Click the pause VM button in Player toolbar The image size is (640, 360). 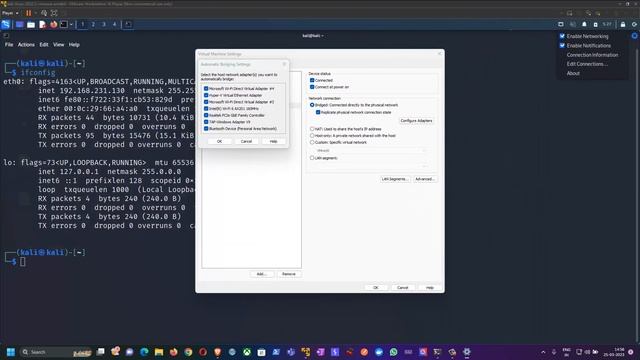click(x=29, y=13)
